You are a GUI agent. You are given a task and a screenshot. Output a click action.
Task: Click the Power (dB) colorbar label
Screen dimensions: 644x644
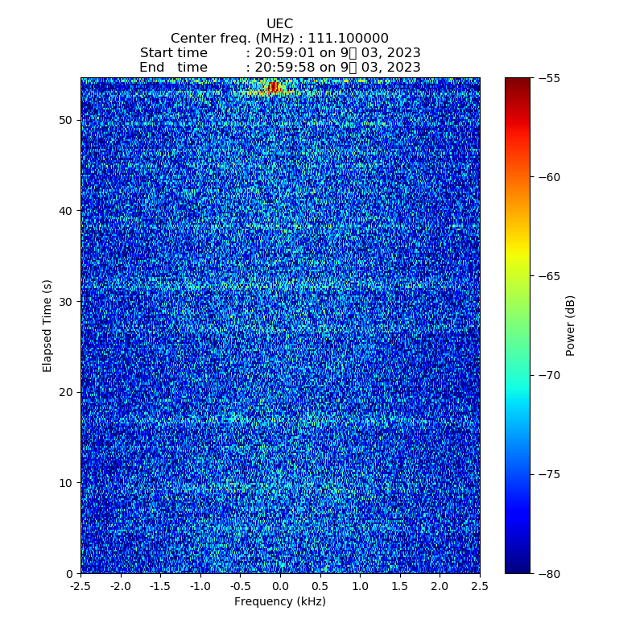[571, 325]
